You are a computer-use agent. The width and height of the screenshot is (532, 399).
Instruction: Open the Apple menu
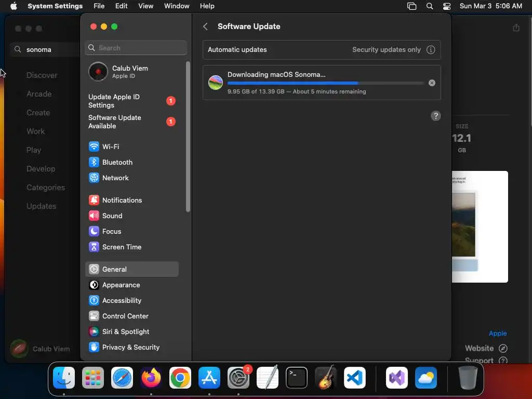pos(14,6)
